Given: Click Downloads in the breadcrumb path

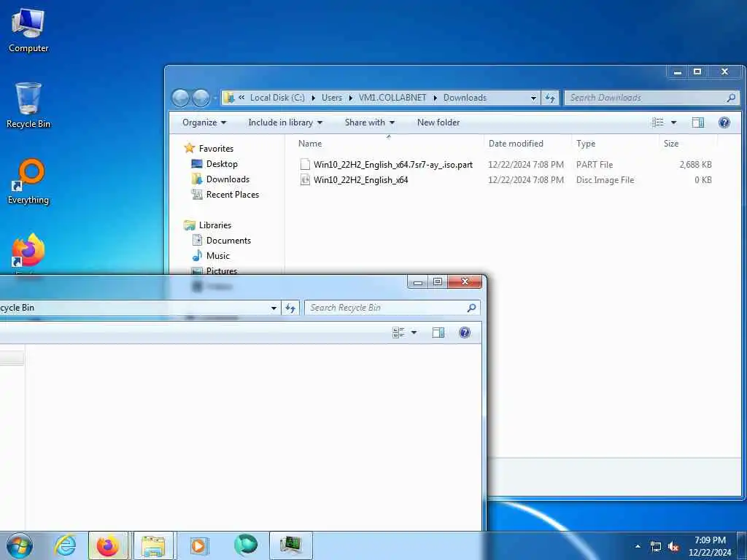Looking at the screenshot, I should click(x=465, y=98).
